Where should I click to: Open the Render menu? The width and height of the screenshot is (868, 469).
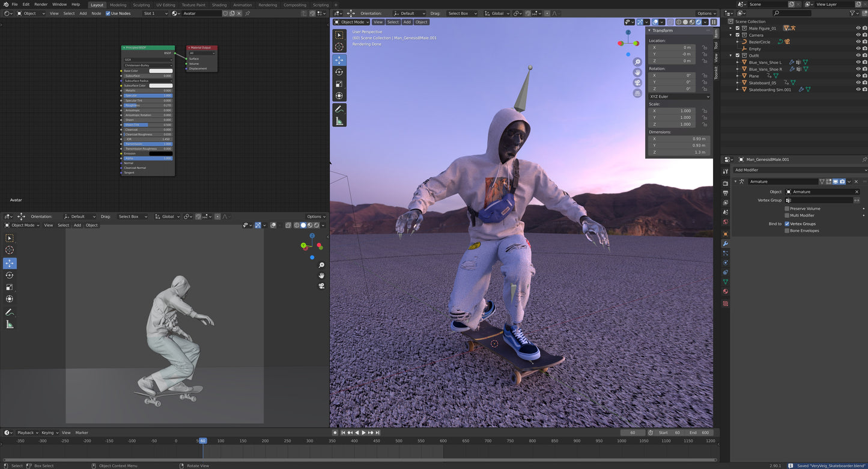[x=41, y=4]
